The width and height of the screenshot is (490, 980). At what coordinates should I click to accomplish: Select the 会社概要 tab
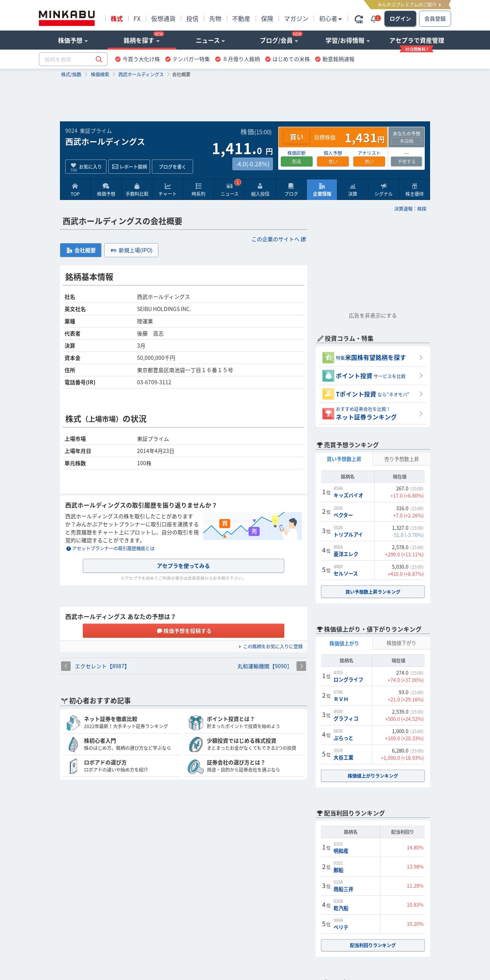click(x=81, y=250)
